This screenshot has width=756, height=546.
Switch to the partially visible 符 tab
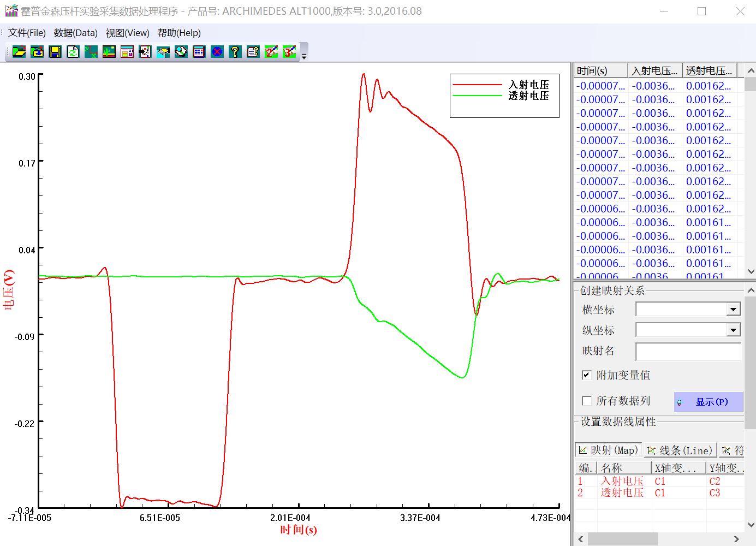(x=732, y=450)
